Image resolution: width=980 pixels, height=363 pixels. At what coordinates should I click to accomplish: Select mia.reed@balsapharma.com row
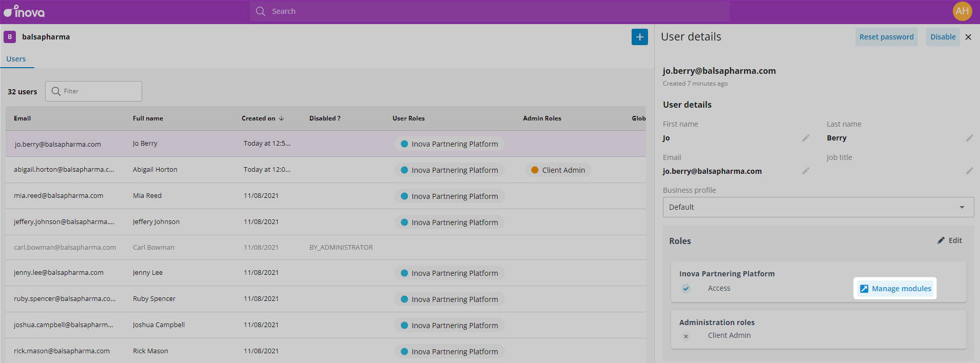coord(326,196)
